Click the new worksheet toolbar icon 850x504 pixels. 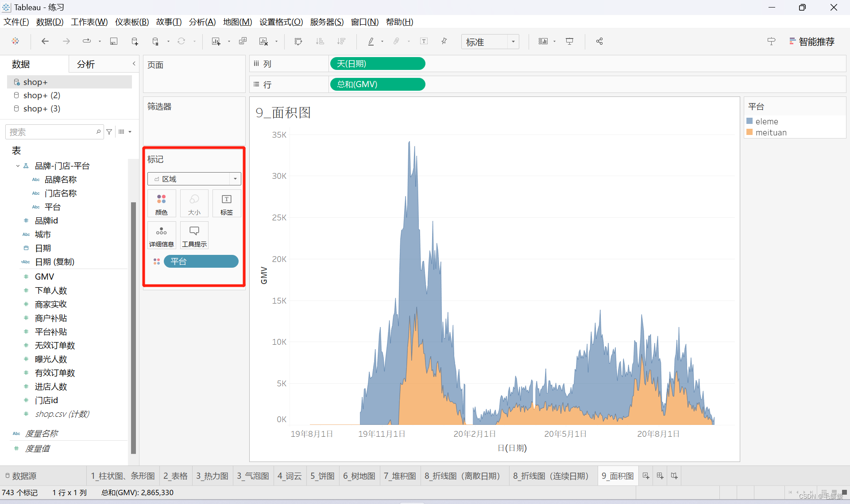point(216,41)
